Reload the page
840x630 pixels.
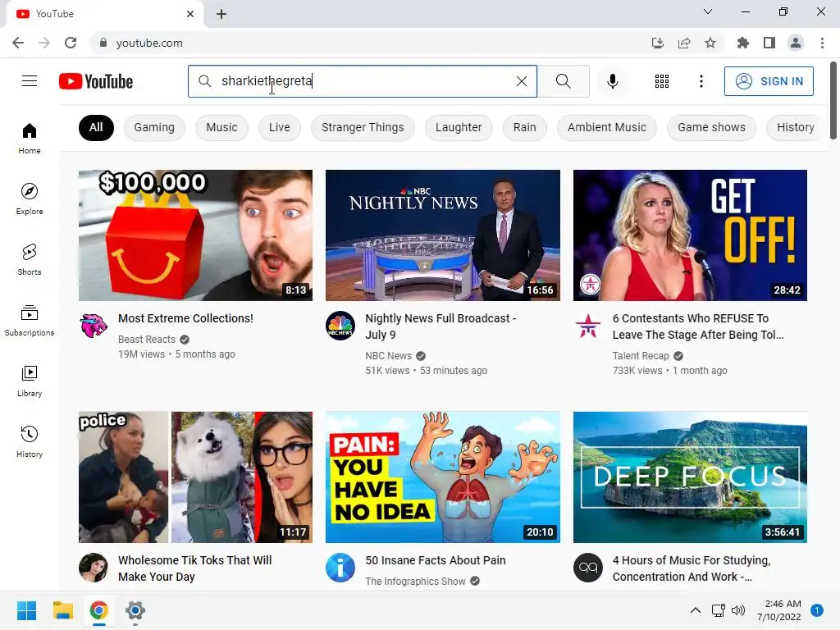click(x=71, y=43)
